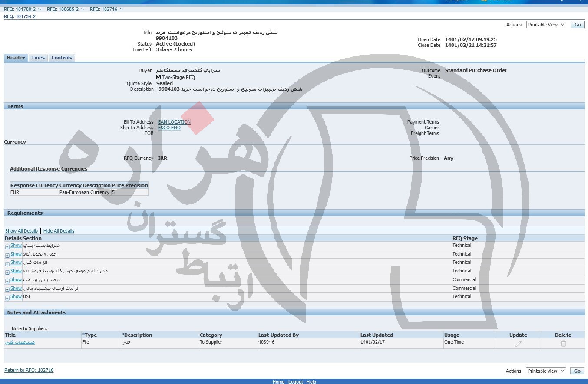This screenshot has height=384, width=588.
Task: Click the Commercial stage of درصد پيش پرداخت
Action: [x=464, y=280]
